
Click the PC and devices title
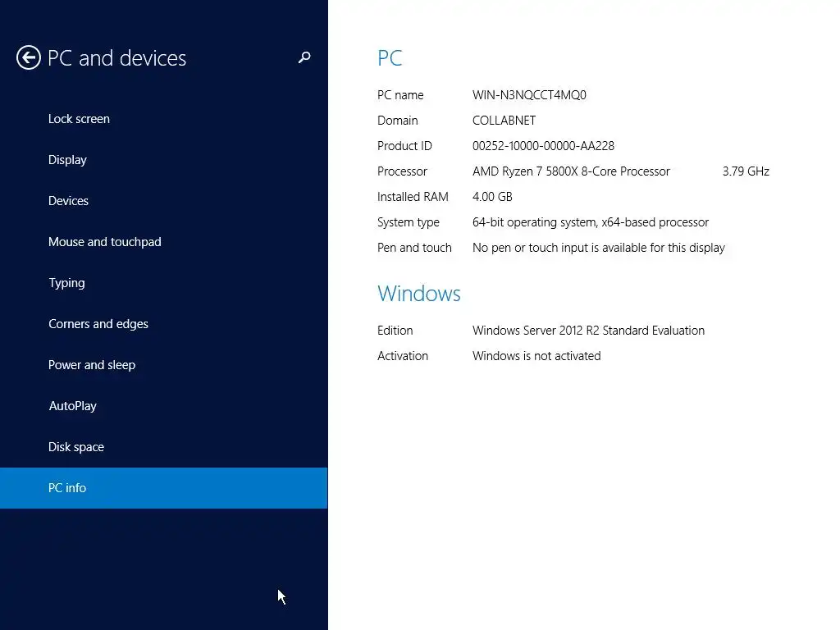[x=116, y=58]
